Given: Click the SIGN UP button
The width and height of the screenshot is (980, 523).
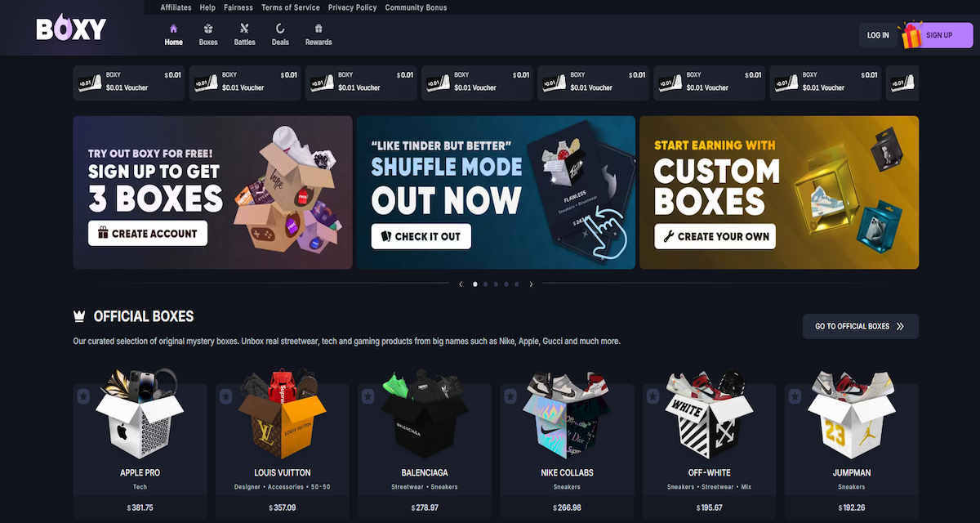Looking at the screenshot, I should [x=938, y=35].
